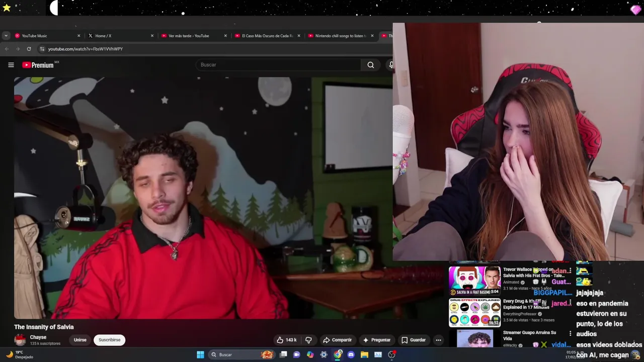Open the Trevor Wallace Salvia video thumbnail
This screenshot has height=362, width=644.
474,281
